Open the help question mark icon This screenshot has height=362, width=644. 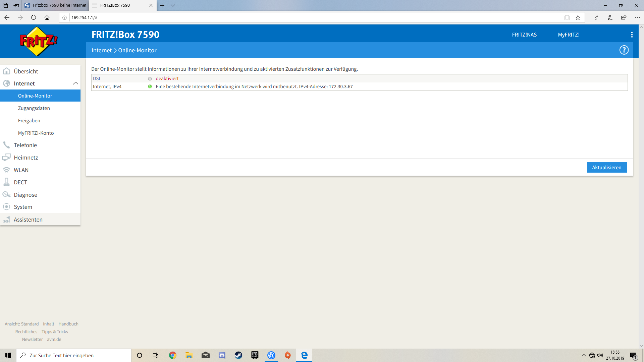[624, 50]
